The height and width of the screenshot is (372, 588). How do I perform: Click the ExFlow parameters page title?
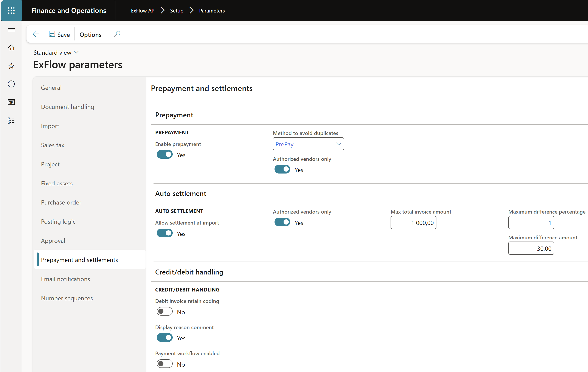(x=78, y=65)
